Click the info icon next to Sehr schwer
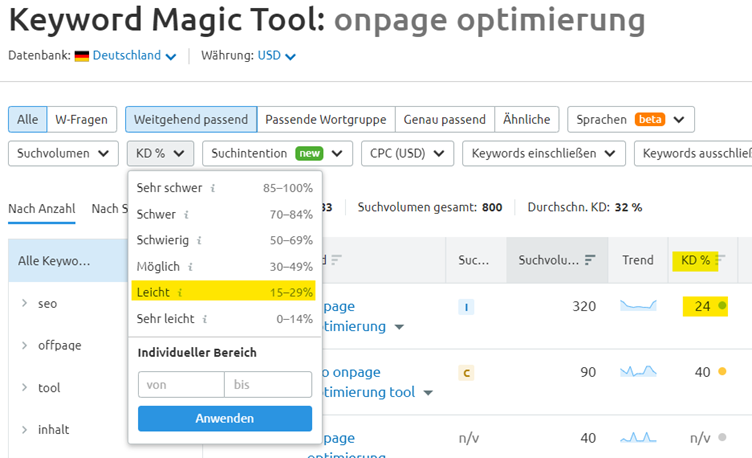The width and height of the screenshot is (752, 458). click(x=213, y=188)
